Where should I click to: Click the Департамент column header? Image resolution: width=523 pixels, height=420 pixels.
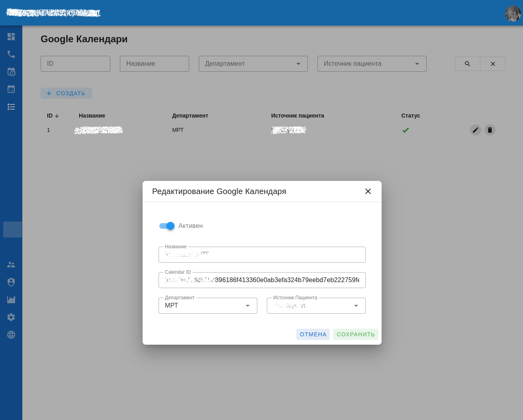click(x=190, y=116)
